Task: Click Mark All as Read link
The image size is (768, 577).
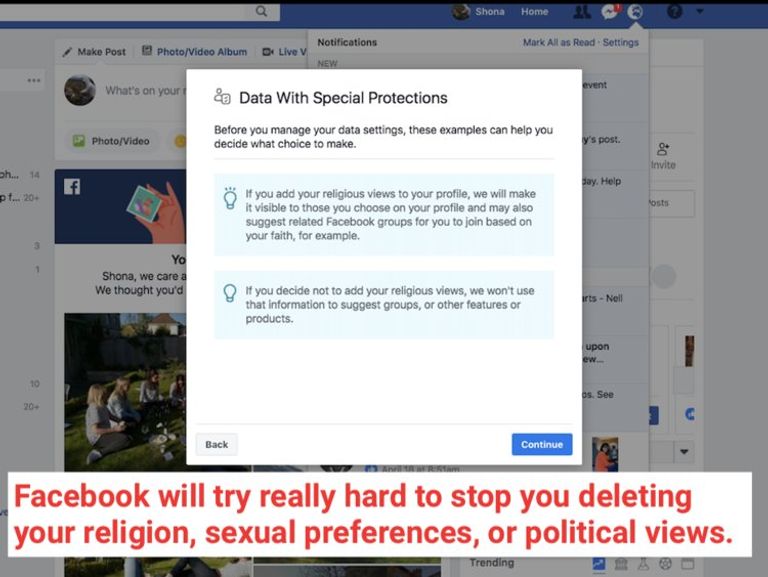Action: click(x=558, y=43)
